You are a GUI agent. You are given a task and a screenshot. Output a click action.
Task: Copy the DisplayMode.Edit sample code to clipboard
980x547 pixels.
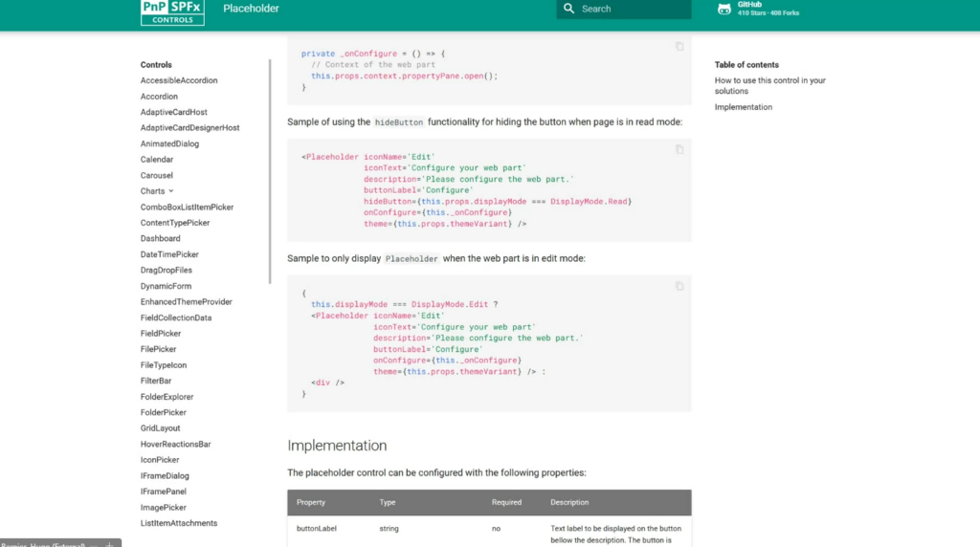(679, 286)
